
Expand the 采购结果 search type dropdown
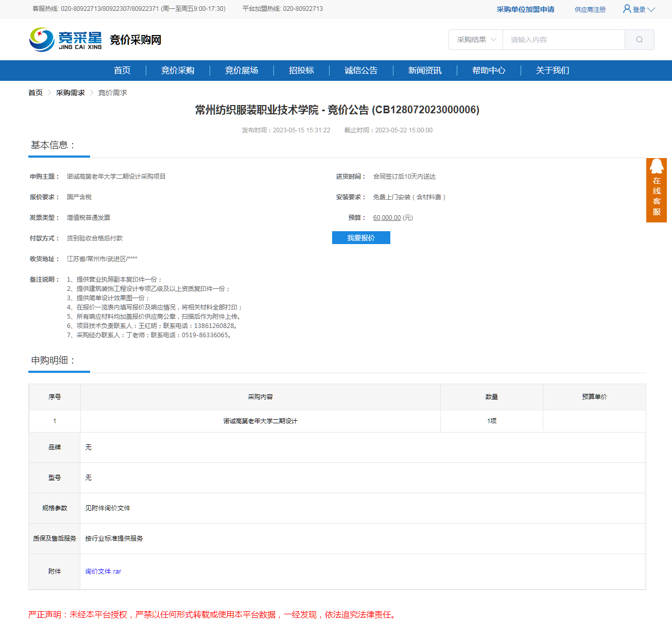pyautogui.click(x=476, y=40)
